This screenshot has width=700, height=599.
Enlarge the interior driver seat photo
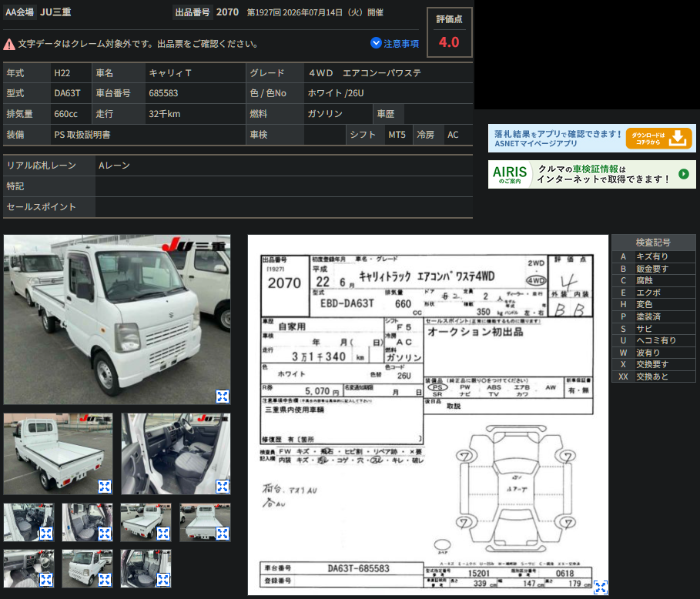tap(223, 486)
